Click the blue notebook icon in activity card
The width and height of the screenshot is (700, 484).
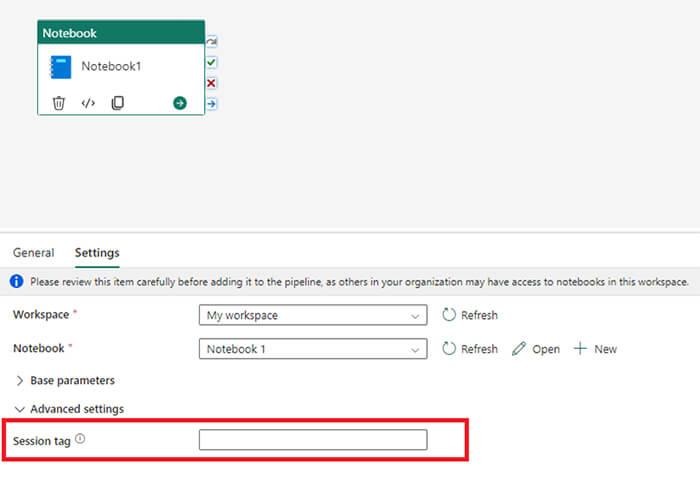60,67
